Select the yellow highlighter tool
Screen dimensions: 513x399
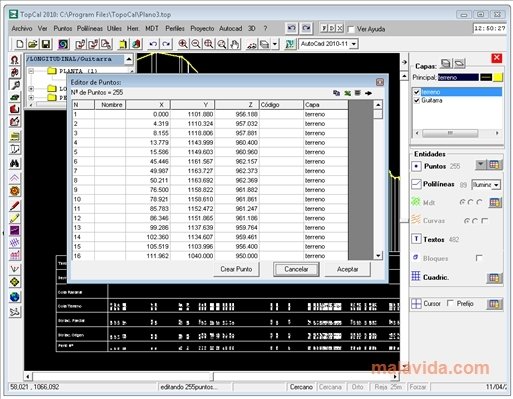(x=14, y=218)
